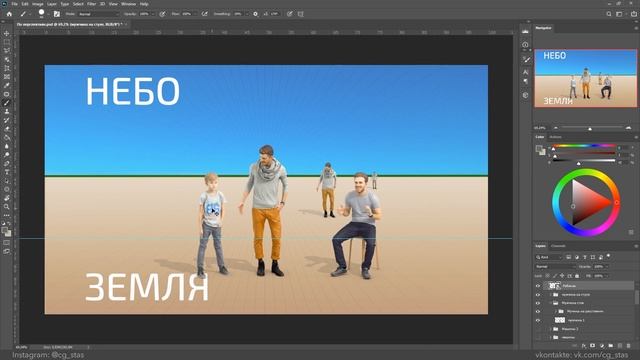The width and height of the screenshot is (640, 360).
Task: Close the open document tab
Action: click(x=126, y=24)
